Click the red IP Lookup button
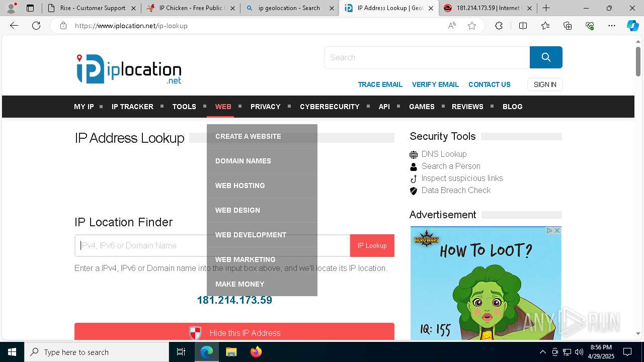The height and width of the screenshot is (362, 644). click(x=372, y=245)
